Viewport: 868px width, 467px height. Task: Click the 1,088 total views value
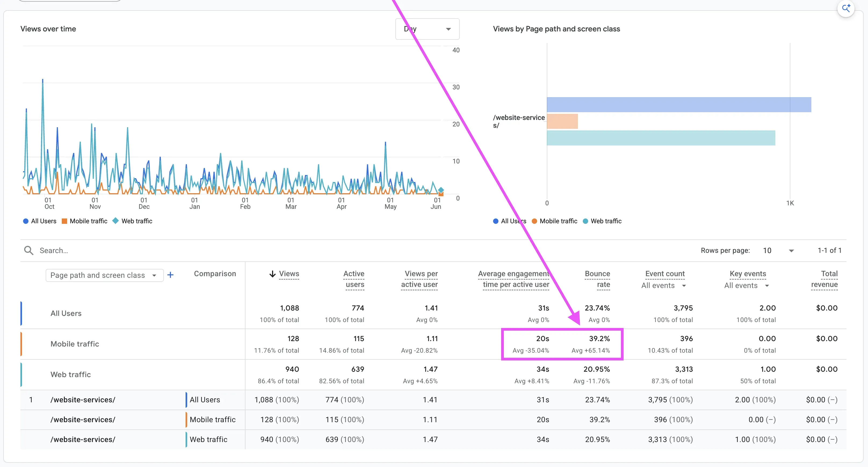coord(290,308)
